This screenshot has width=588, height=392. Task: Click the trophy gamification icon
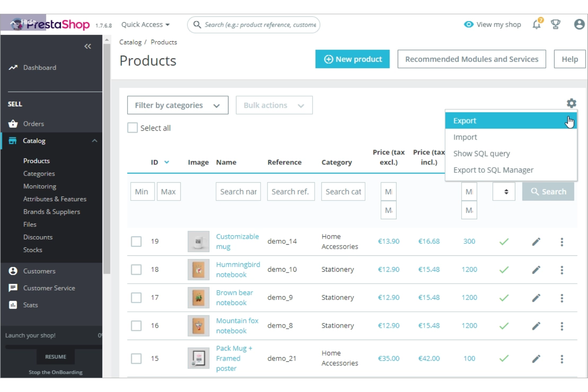point(556,24)
